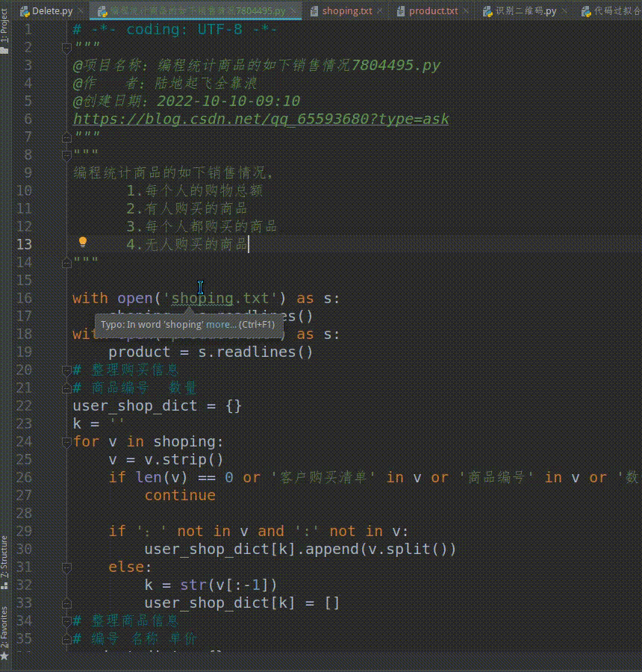Click "k = ''" on line 23

[x=99, y=423]
